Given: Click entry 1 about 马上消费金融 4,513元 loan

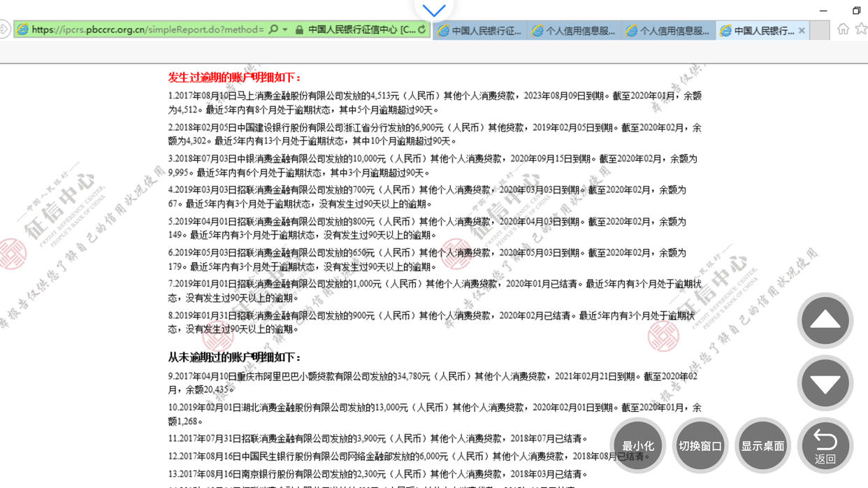Looking at the screenshot, I should tap(435, 103).
